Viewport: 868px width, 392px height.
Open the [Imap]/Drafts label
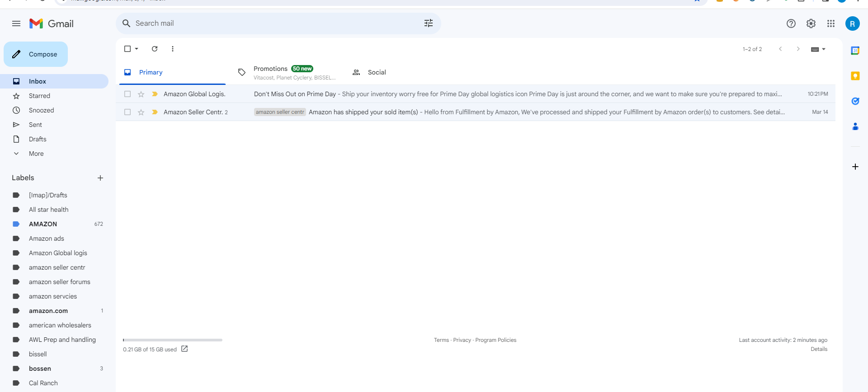pyautogui.click(x=54, y=195)
